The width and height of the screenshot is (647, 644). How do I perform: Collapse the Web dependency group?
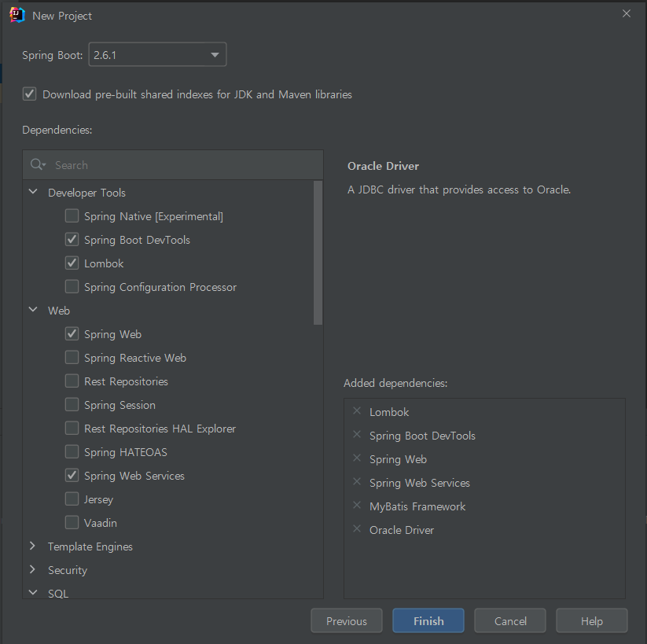pos(33,310)
